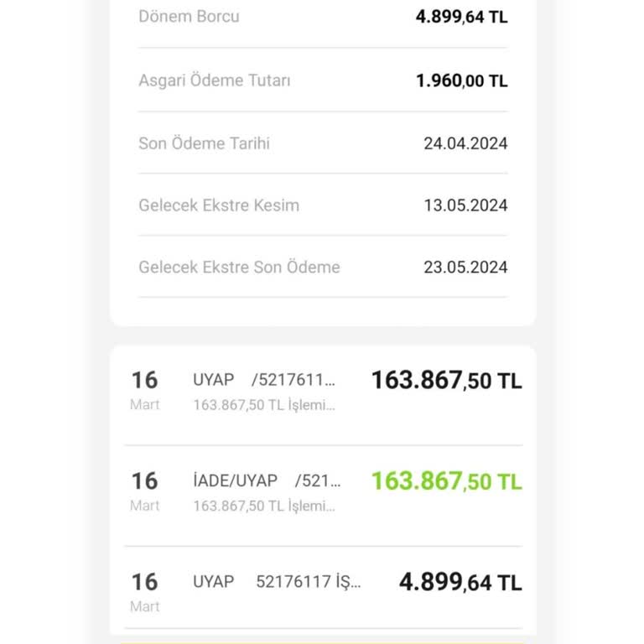Tap the 16 Mart date of refund
Image resolution: width=644 pixels, height=644 pixels.
tap(144, 491)
